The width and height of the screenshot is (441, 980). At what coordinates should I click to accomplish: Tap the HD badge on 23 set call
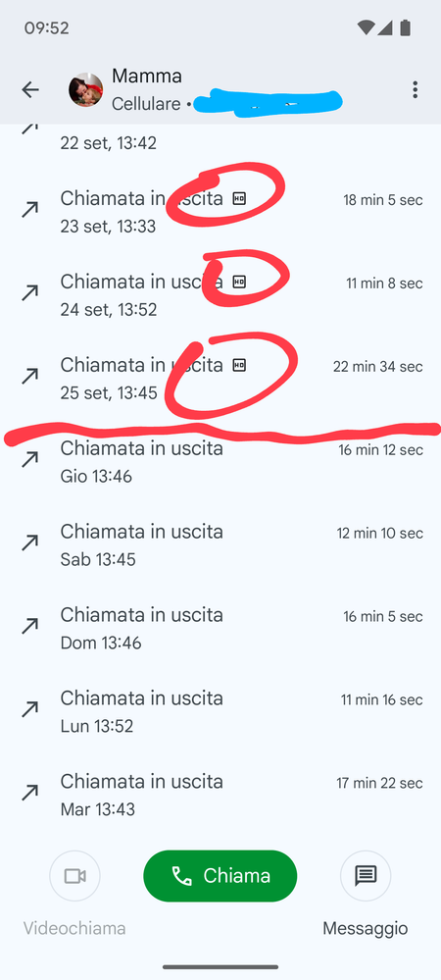pos(239,199)
